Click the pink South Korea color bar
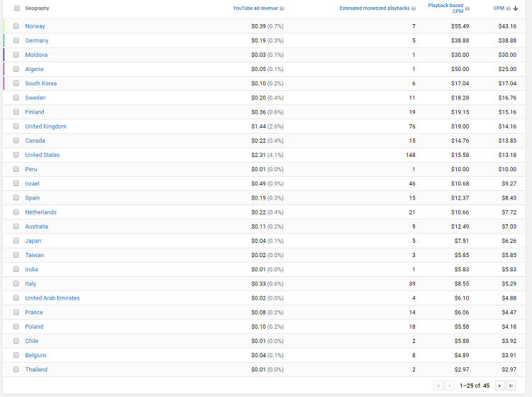 tap(4, 83)
